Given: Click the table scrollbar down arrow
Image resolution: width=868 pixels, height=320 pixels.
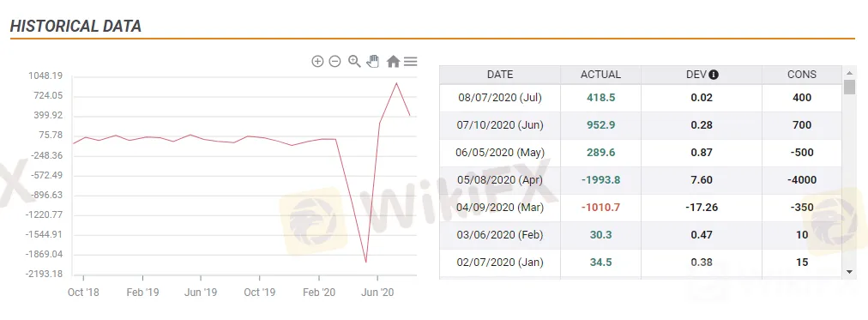Looking at the screenshot, I should click(x=850, y=271).
